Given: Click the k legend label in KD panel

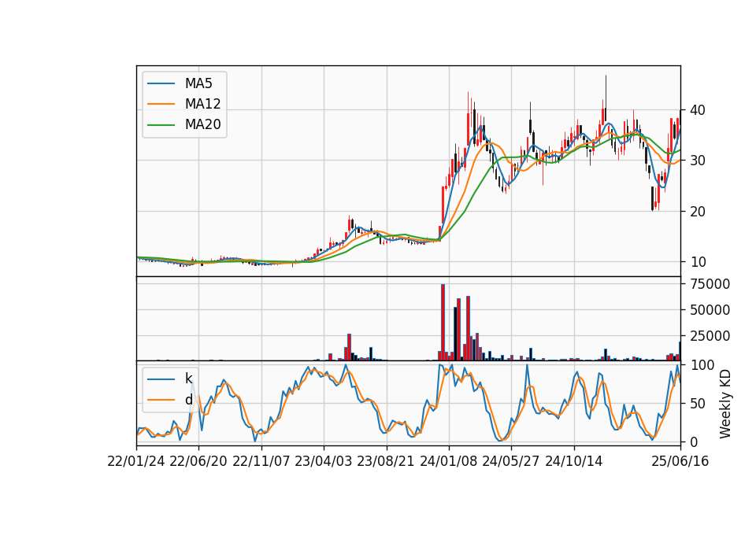Looking at the screenshot, I should 188,379.
